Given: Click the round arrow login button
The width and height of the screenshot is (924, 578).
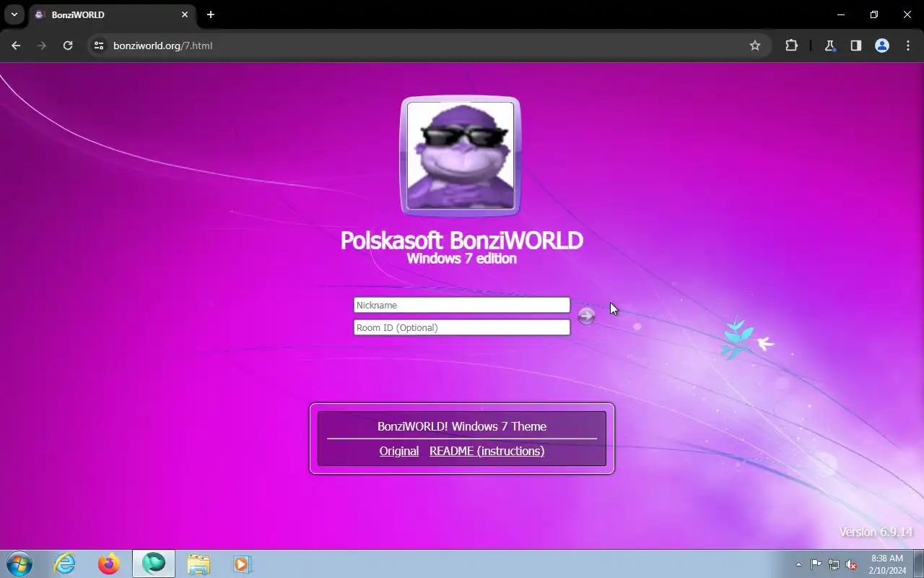Looking at the screenshot, I should tap(586, 316).
